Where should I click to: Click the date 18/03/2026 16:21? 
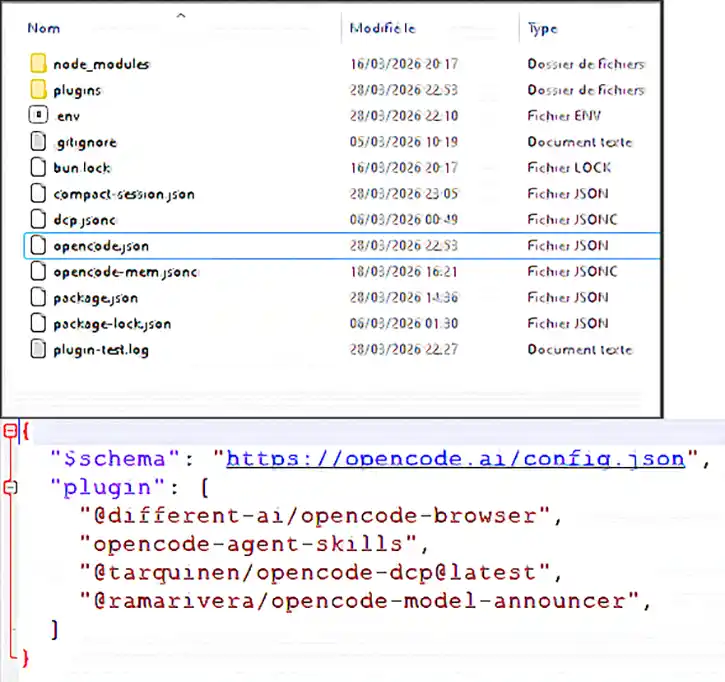pos(404,271)
